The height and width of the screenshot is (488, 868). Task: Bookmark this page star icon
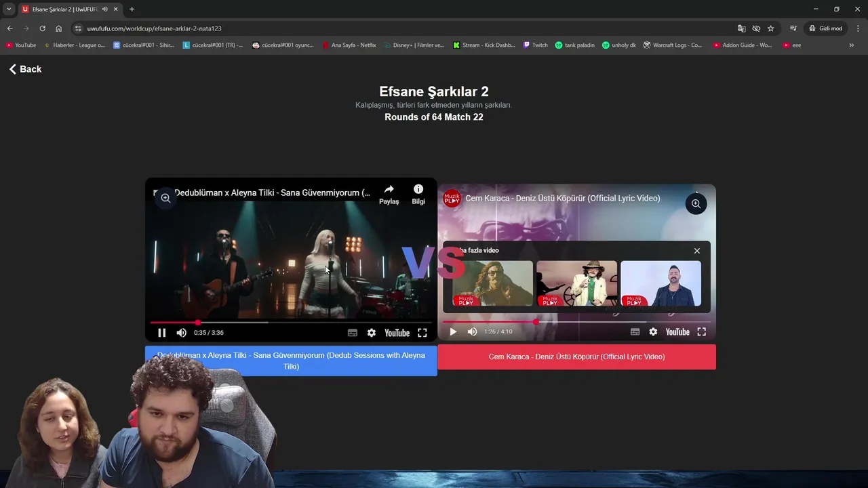[771, 28]
